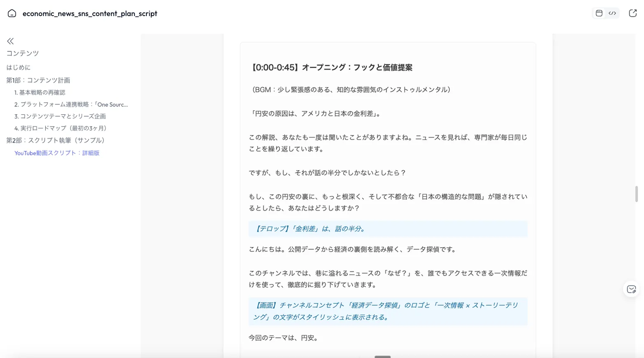Screen dimensions: 644x358
Task: Jump to 1. 基本戦略の再確認
Action: pos(40,93)
